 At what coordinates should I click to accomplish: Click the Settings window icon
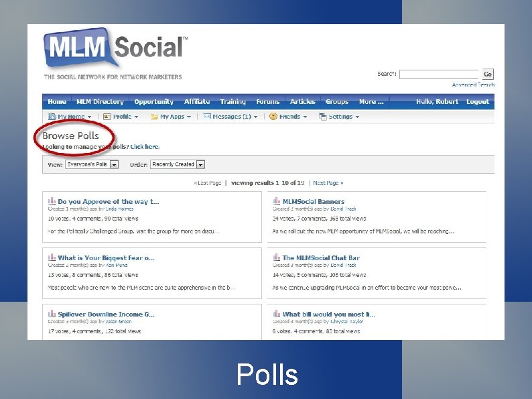[322, 117]
